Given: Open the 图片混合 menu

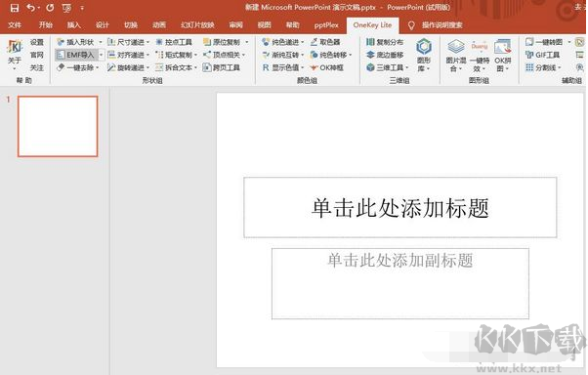Looking at the screenshot, I should [456, 55].
